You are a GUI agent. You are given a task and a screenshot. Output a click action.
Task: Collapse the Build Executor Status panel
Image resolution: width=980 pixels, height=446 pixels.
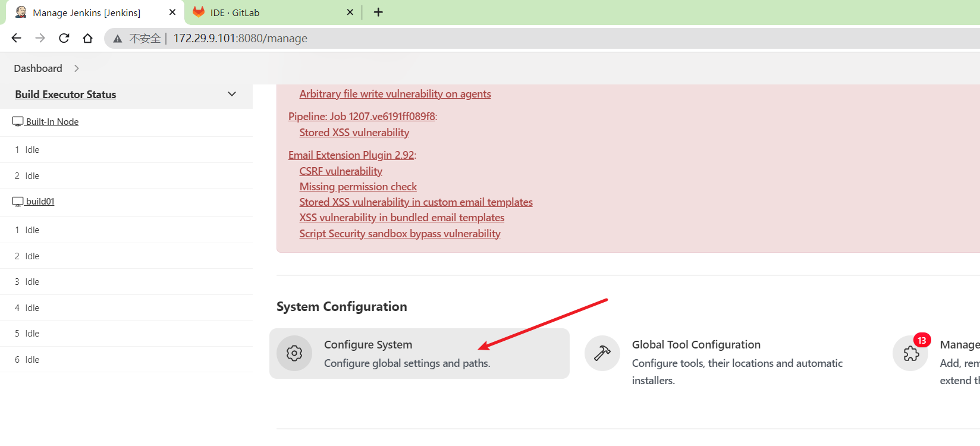232,94
